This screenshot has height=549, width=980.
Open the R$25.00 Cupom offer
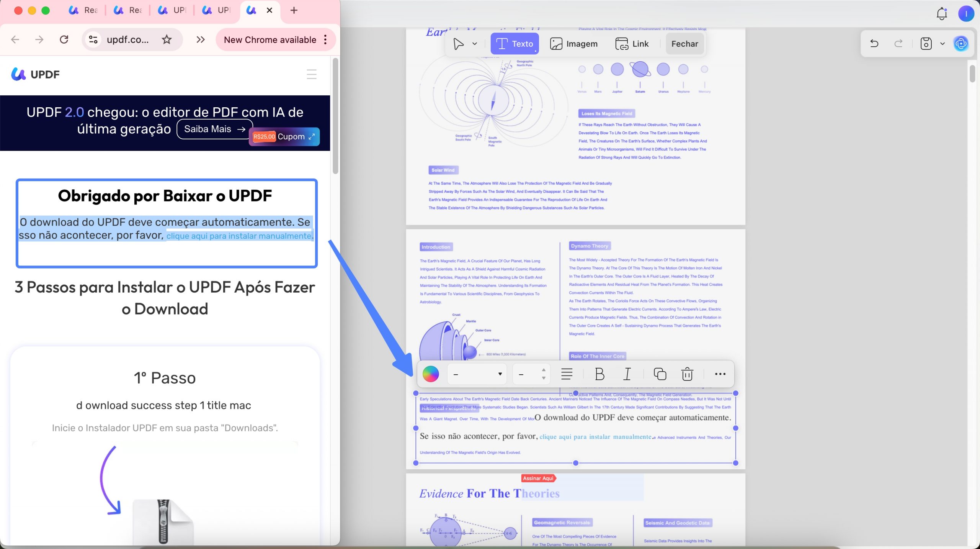click(x=284, y=136)
